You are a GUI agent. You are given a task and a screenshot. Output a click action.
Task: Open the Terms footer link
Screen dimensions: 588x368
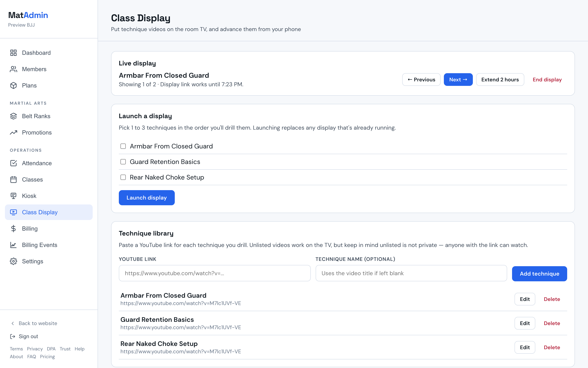tap(16, 349)
